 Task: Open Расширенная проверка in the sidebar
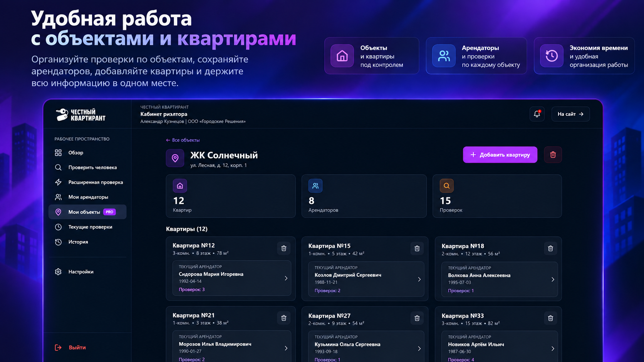click(87, 182)
